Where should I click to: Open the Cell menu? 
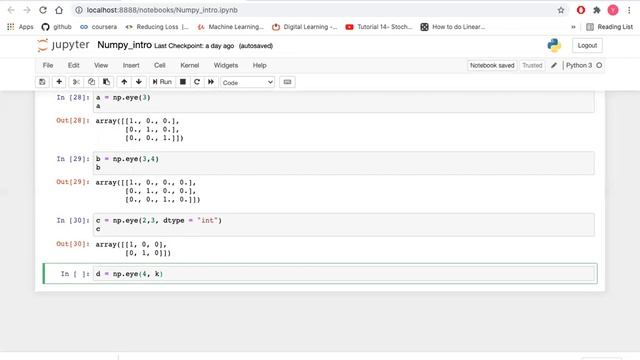tap(160, 65)
